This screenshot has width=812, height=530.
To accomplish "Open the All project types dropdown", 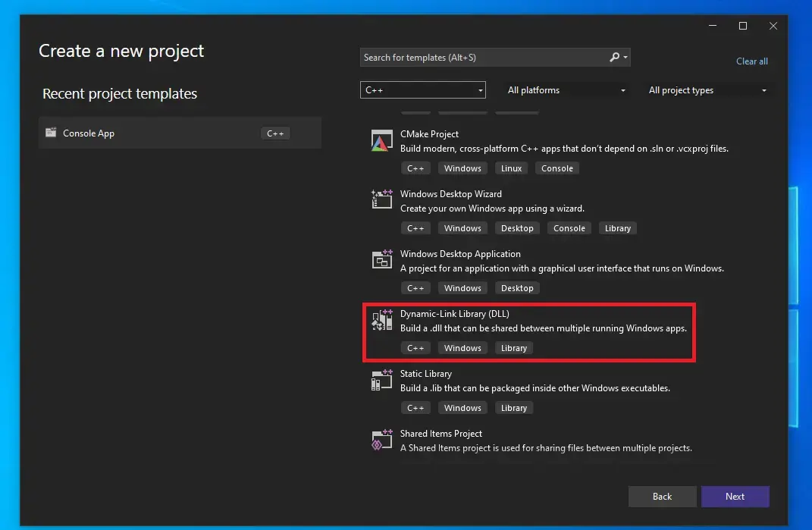I will [x=707, y=90].
